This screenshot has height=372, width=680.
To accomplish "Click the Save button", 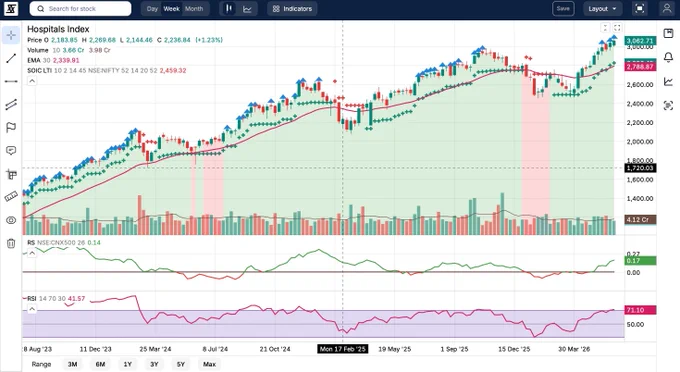I will [563, 9].
